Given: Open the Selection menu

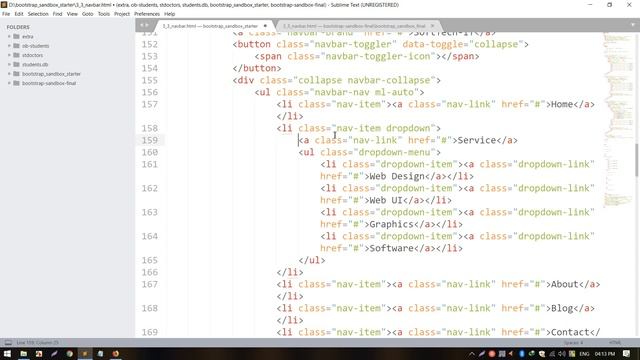Looking at the screenshot, I should (x=38, y=14).
